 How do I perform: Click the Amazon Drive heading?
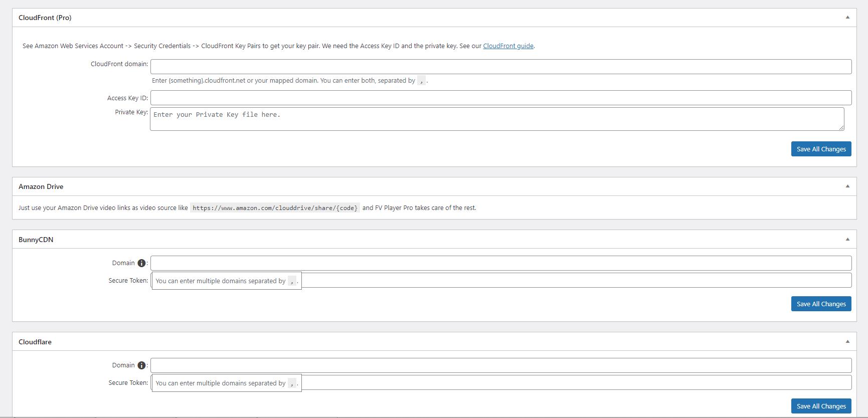41,186
